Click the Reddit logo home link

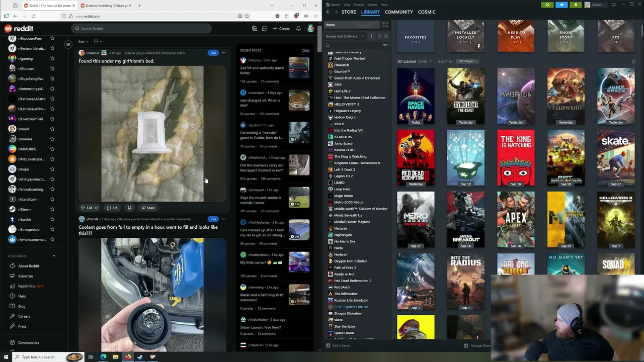(x=19, y=29)
